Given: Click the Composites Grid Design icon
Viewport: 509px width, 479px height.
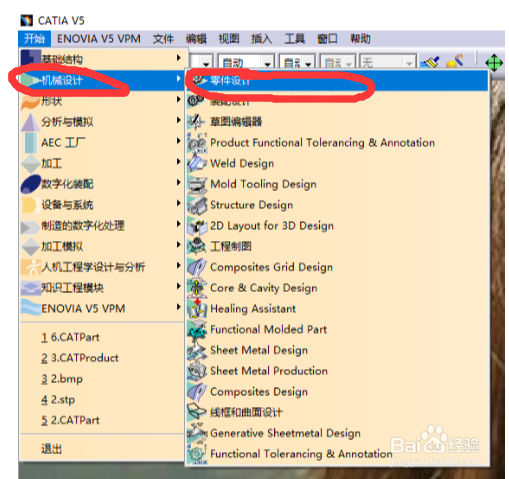Looking at the screenshot, I should pos(197,267).
